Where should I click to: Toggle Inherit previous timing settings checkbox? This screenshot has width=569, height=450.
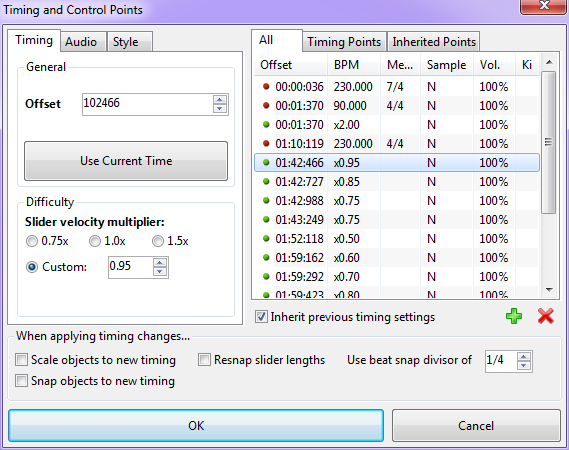(x=261, y=317)
